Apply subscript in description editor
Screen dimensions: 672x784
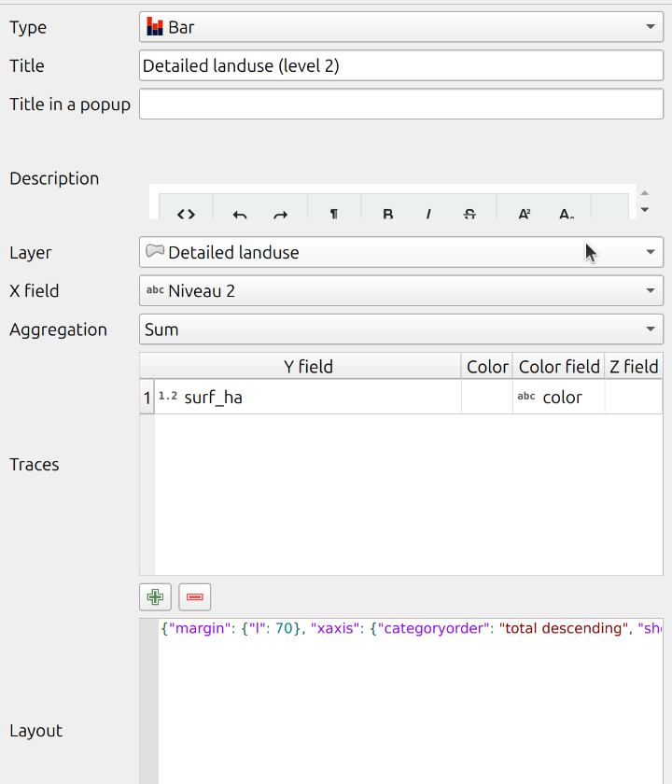567,214
